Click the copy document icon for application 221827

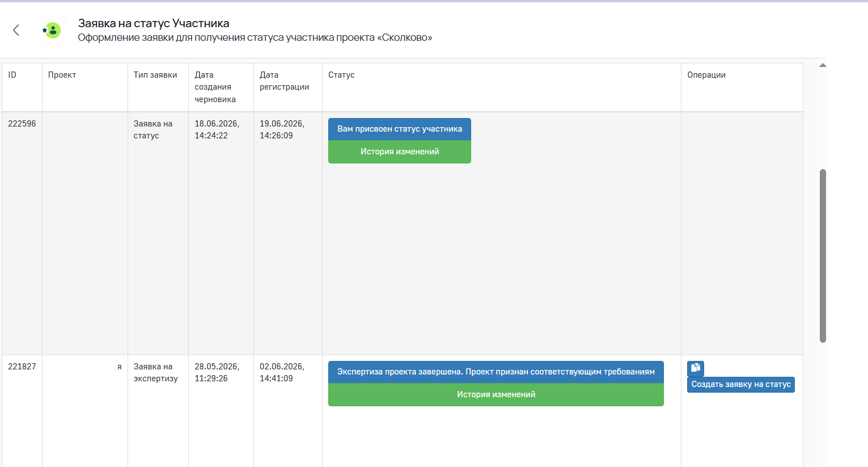(696, 368)
